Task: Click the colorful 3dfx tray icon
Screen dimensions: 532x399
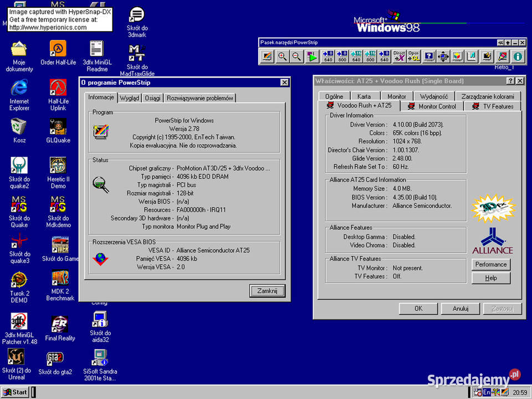Action: (495, 392)
